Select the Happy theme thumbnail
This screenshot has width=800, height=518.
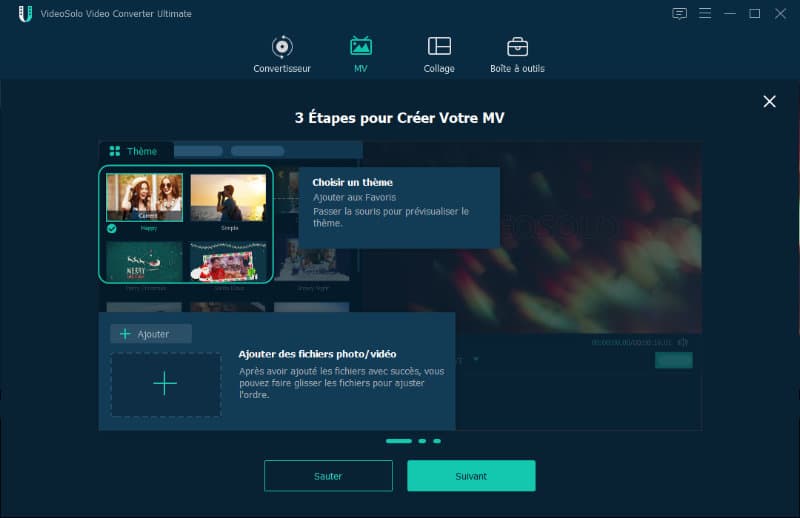pyautogui.click(x=144, y=197)
